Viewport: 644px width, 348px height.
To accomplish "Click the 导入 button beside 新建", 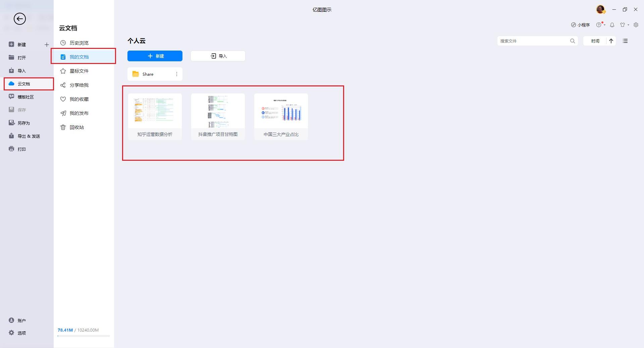I will pyautogui.click(x=218, y=56).
